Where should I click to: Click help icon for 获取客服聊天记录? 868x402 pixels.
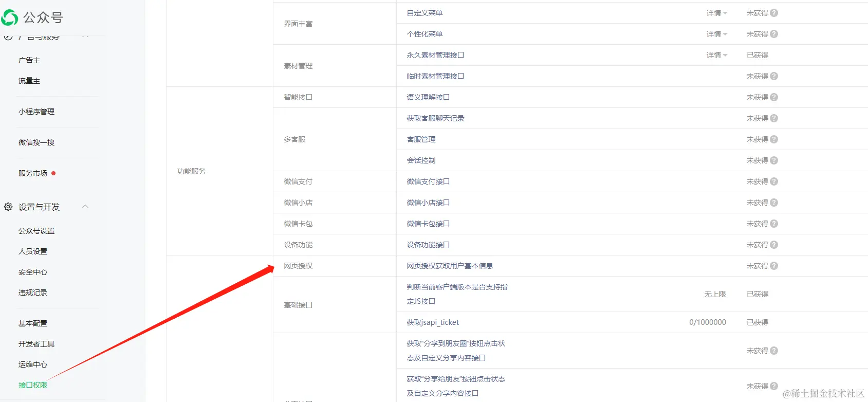[774, 118]
